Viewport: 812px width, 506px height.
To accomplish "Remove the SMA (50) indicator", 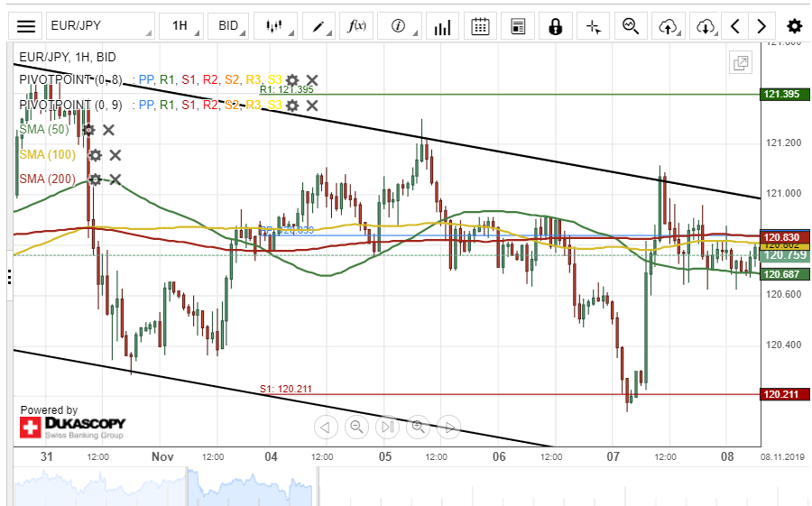I will click(x=108, y=130).
